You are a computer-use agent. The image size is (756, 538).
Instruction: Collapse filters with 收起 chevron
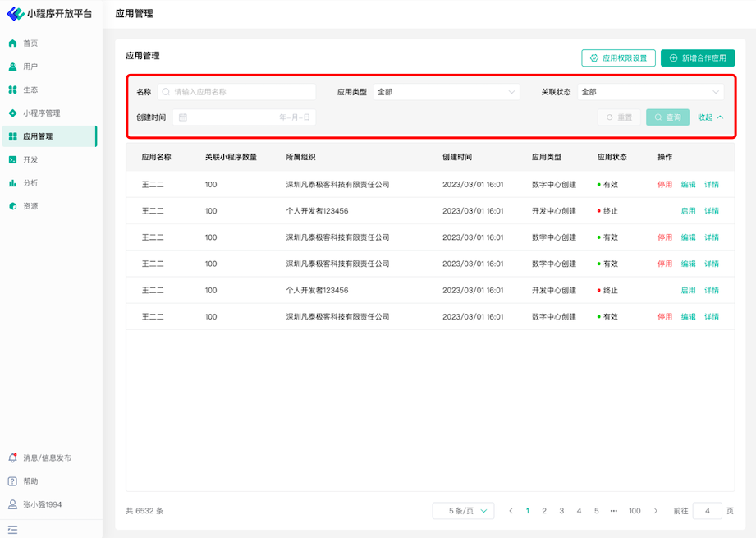[720, 117]
